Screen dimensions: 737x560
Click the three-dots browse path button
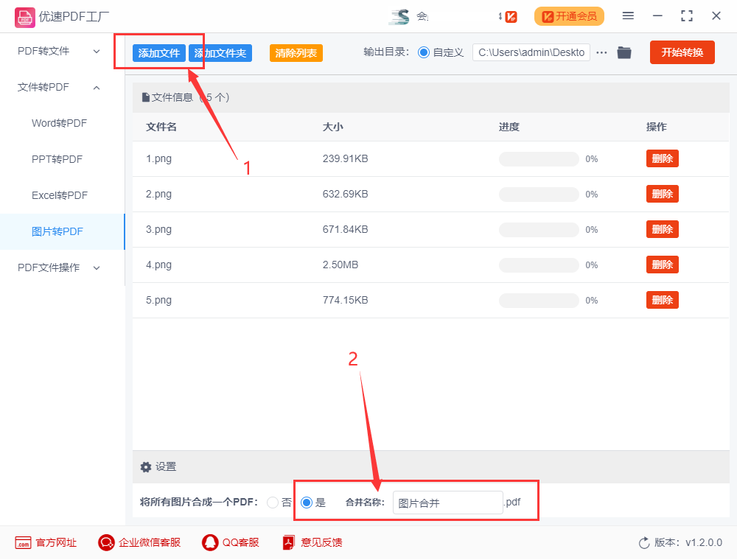601,52
